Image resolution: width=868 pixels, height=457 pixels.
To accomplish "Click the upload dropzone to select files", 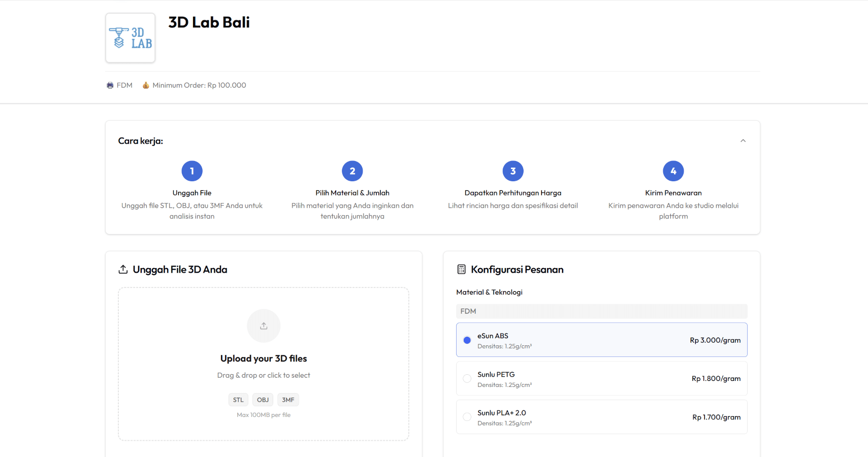I will (x=264, y=364).
